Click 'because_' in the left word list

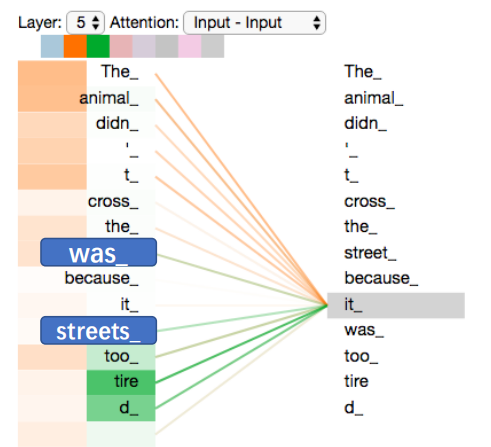pos(101,278)
